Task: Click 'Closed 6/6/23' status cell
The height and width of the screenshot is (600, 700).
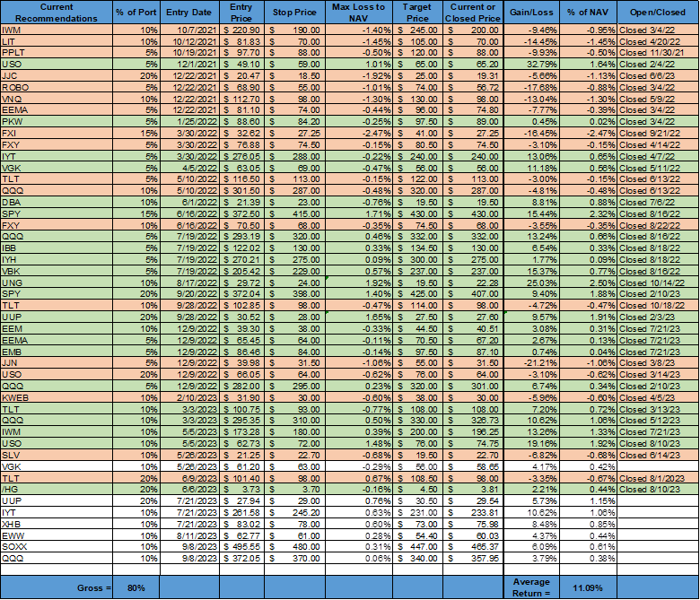Action: (658, 76)
